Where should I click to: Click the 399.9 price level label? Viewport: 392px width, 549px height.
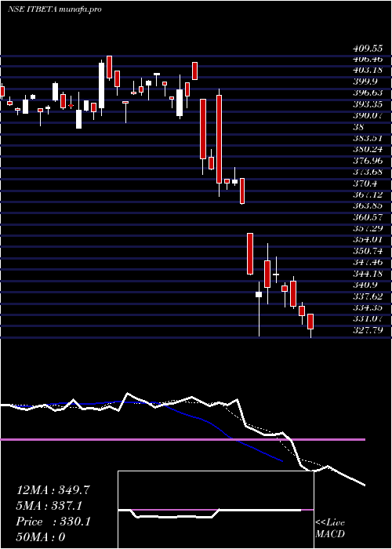[365, 82]
